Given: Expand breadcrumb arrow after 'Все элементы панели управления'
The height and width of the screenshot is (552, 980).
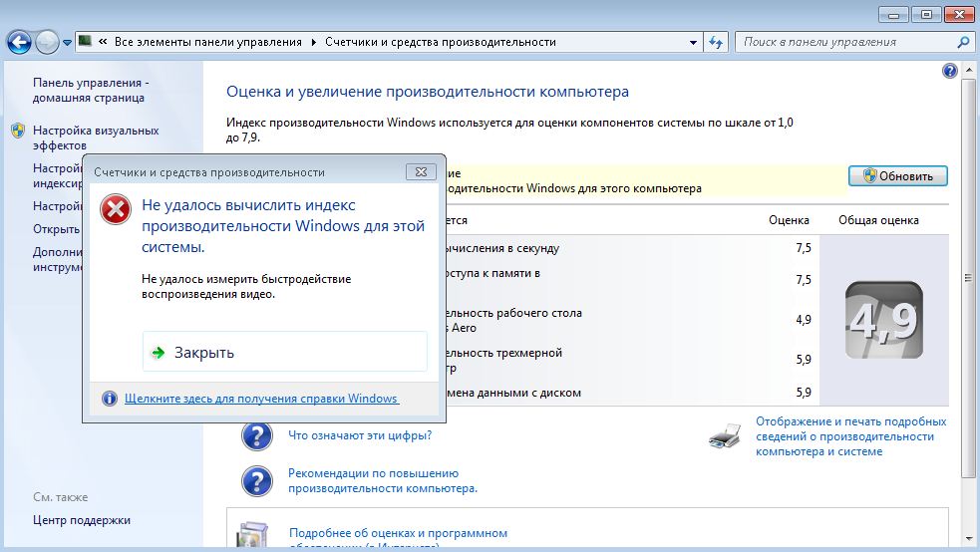Looking at the screenshot, I should [x=314, y=42].
